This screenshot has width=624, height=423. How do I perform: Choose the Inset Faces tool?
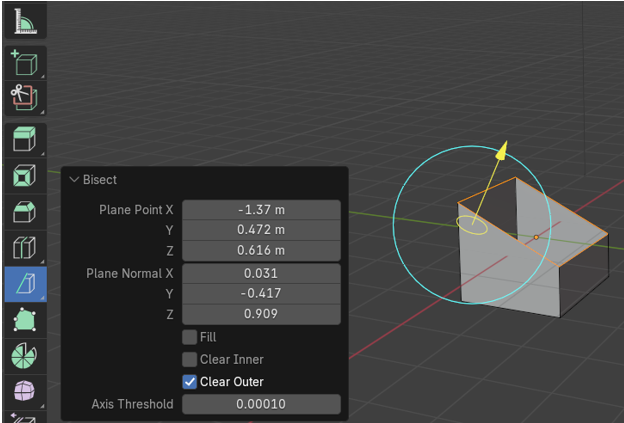[24, 177]
